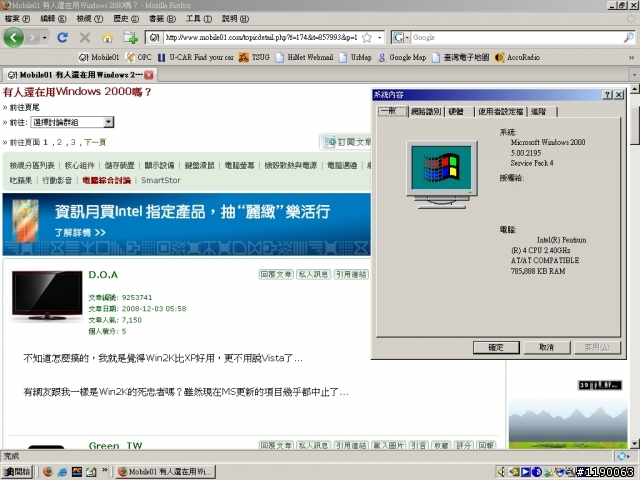Switch to the 一般 tab in 系統內容
The image size is (640, 480).
(x=392, y=111)
